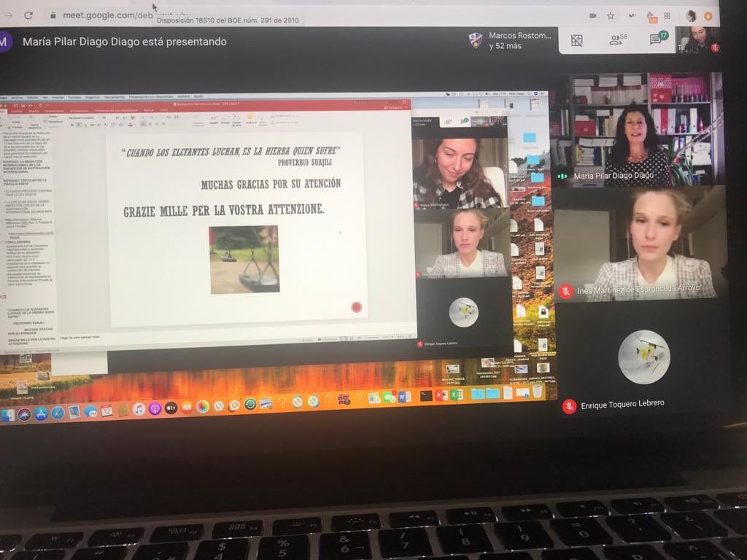
Task: Click the shield avatar beside Marcos Rostom
Action: pyautogui.click(x=476, y=41)
